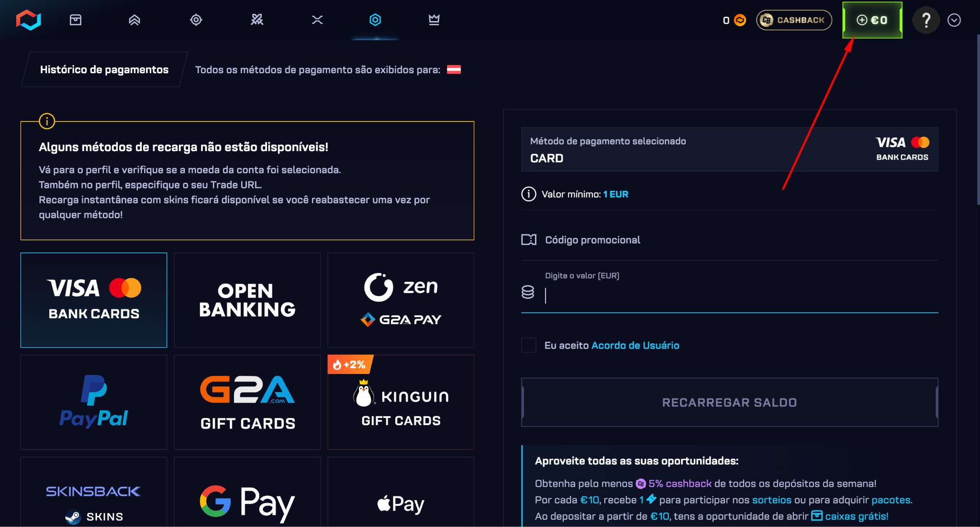Viewport: 980px width, 527px height.
Task: Open the caixas grátis link
Action: [850, 516]
